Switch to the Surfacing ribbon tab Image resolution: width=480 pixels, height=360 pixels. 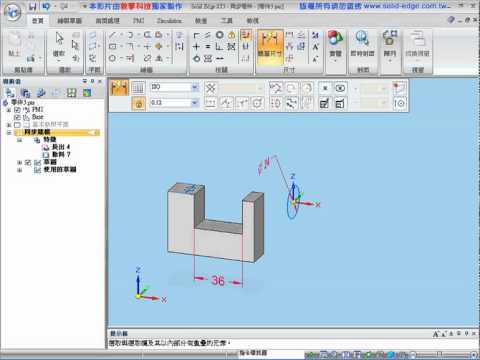[x=108, y=20]
